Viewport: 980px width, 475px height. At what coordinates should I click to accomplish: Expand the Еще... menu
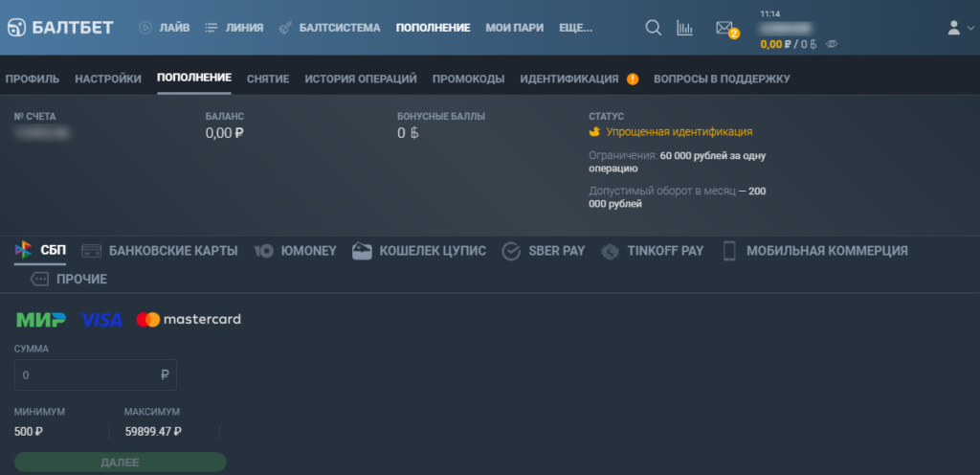(575, 28)
